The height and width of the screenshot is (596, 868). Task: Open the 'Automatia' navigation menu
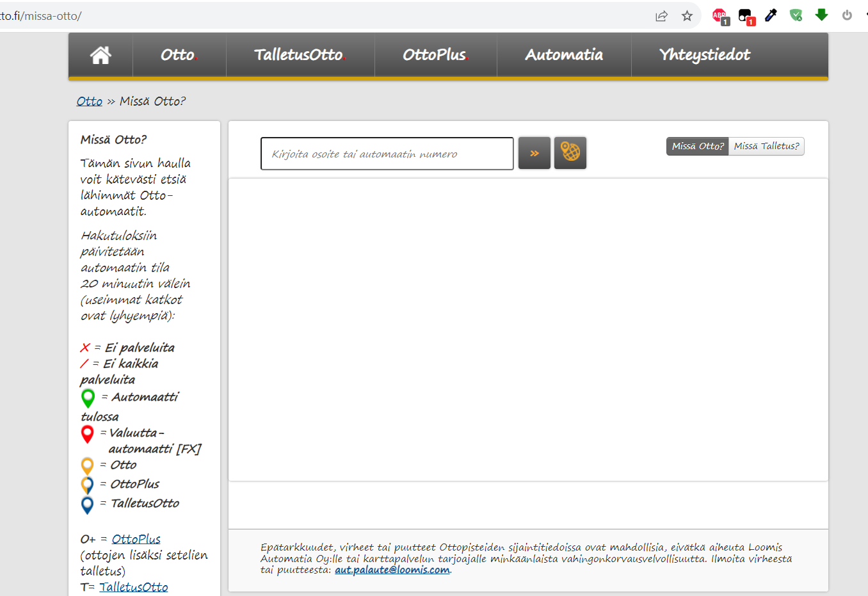pos(563,55)
